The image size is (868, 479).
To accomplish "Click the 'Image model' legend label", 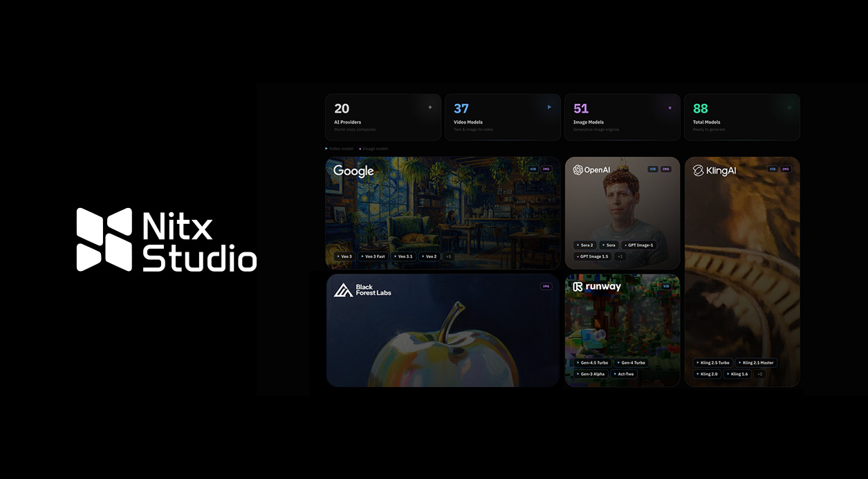I will pyautogui.click(x=374, y=149).
